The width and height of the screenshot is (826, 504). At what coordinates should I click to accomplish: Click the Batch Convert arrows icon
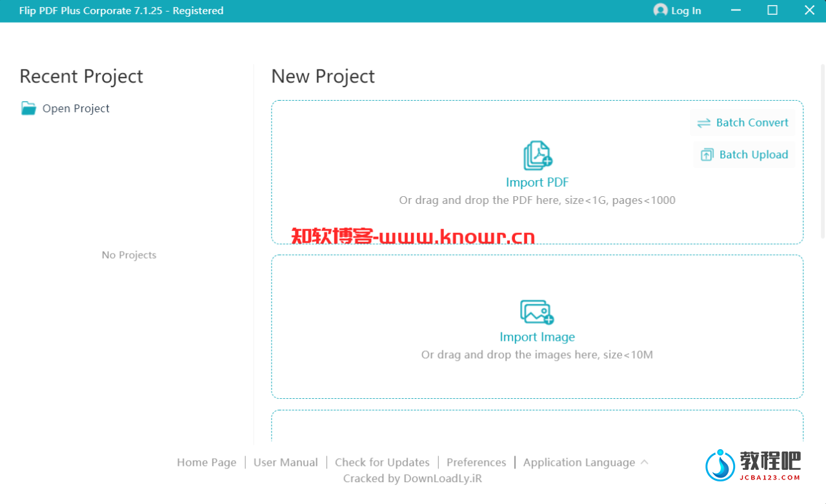tap(704, 123)
